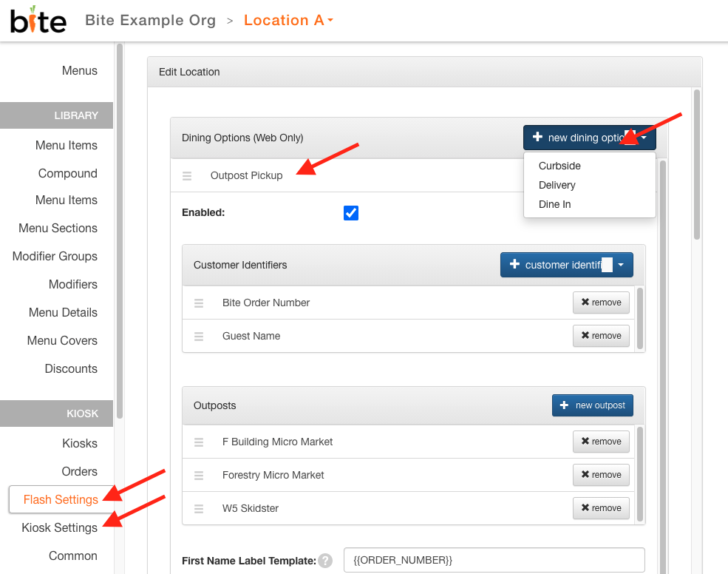Expand the new dining option dropdown arrow
Screen dimensions: 728x574
[644, 138]
